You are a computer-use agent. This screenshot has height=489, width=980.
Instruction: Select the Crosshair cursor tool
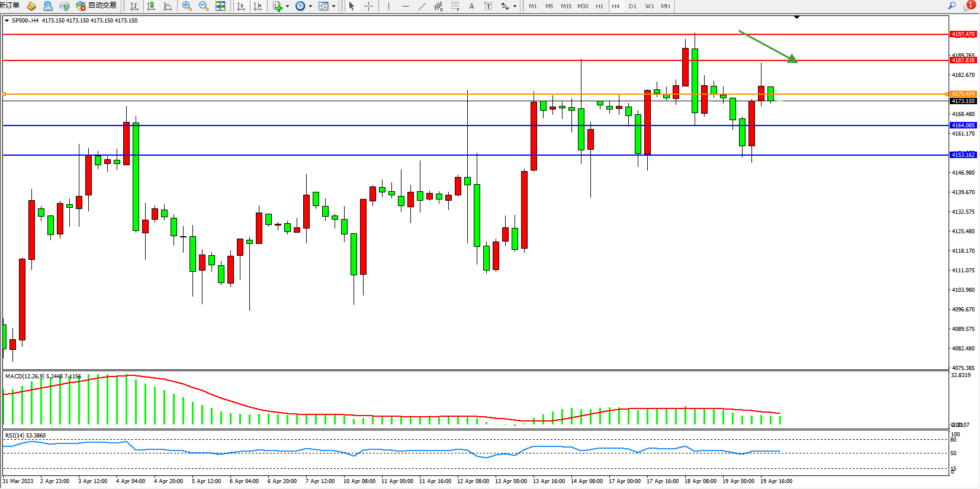click(368, 6)
